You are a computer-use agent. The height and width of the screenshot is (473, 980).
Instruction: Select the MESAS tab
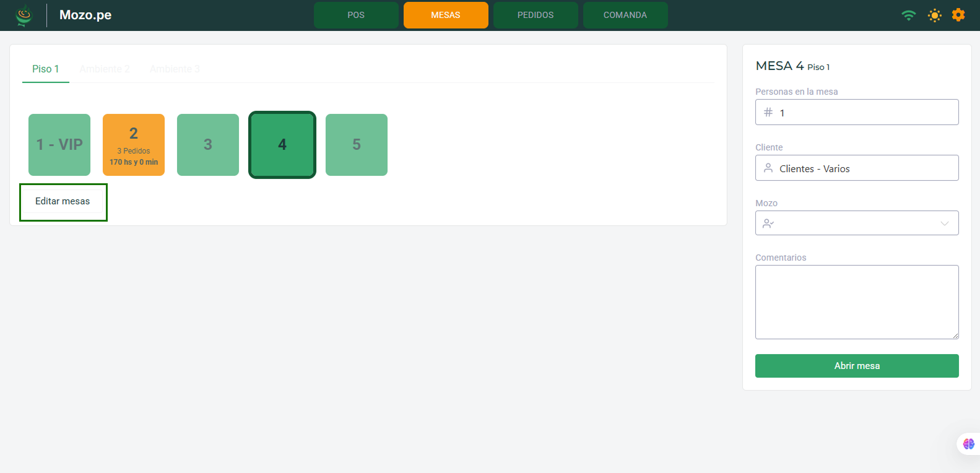(446, 15)
